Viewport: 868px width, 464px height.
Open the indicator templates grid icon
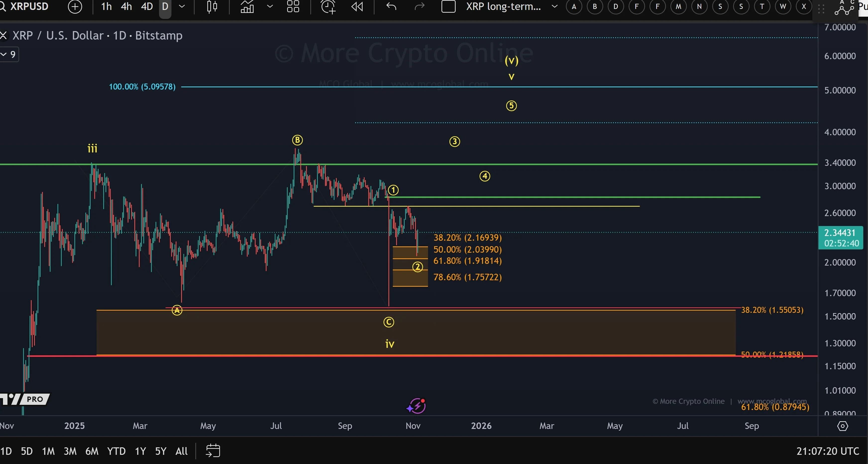[293, 6]
